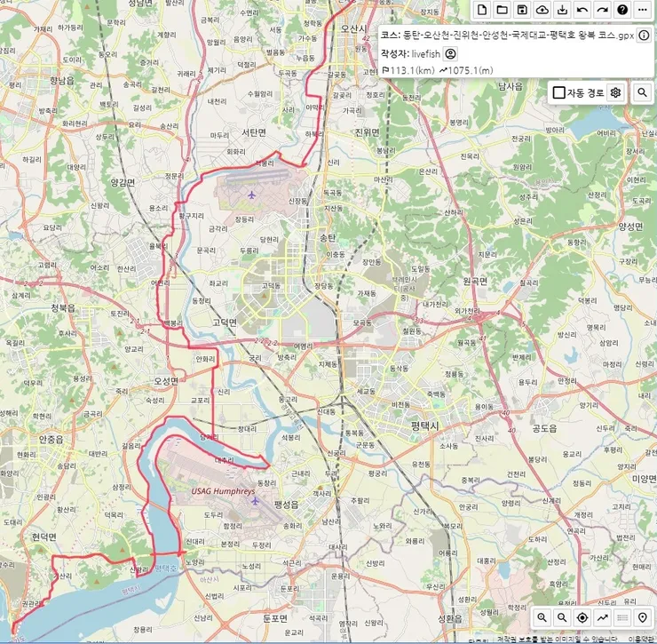The height and width of the screenshot is (644, 657).
Task: Show course info via the (i) icon
Action: [x=644, y=36]
